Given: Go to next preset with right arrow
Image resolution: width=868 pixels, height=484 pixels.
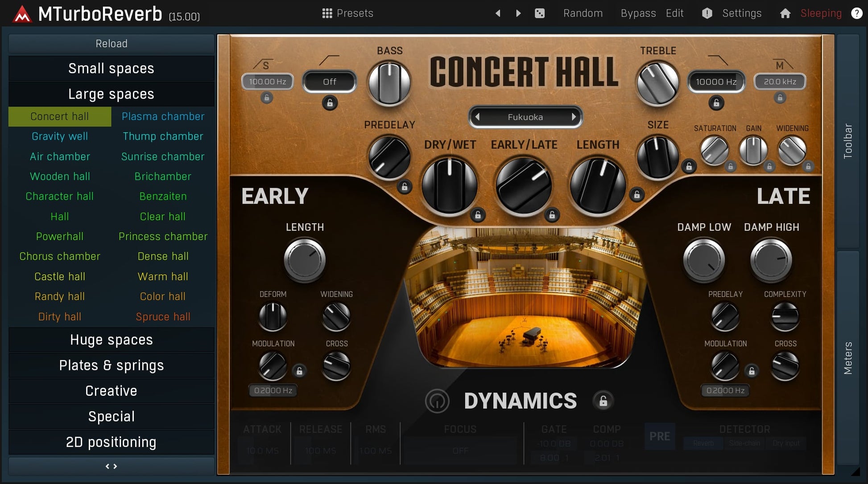Looking at the screenshot, I should point(518,13).
